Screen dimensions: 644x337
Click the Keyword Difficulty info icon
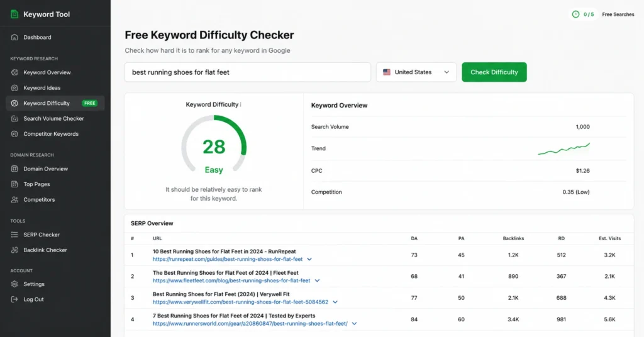(x=241, y=104)
